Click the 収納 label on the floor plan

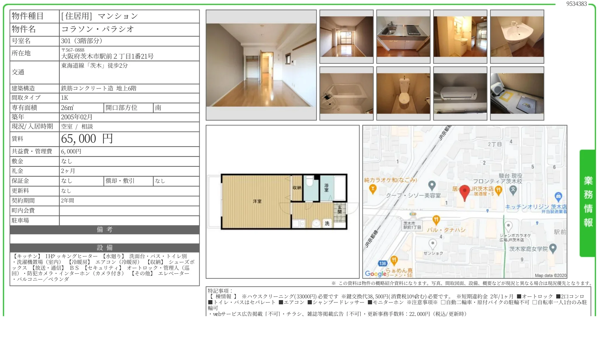point(297,188)
